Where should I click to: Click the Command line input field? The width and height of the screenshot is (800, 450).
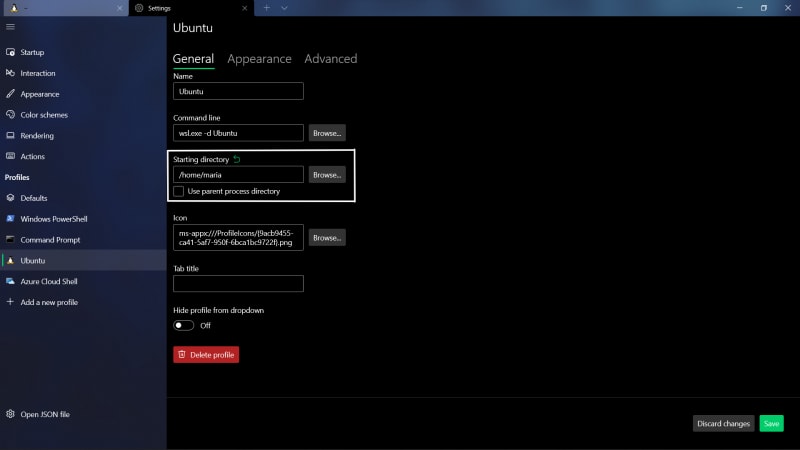[x=238, y=133]
